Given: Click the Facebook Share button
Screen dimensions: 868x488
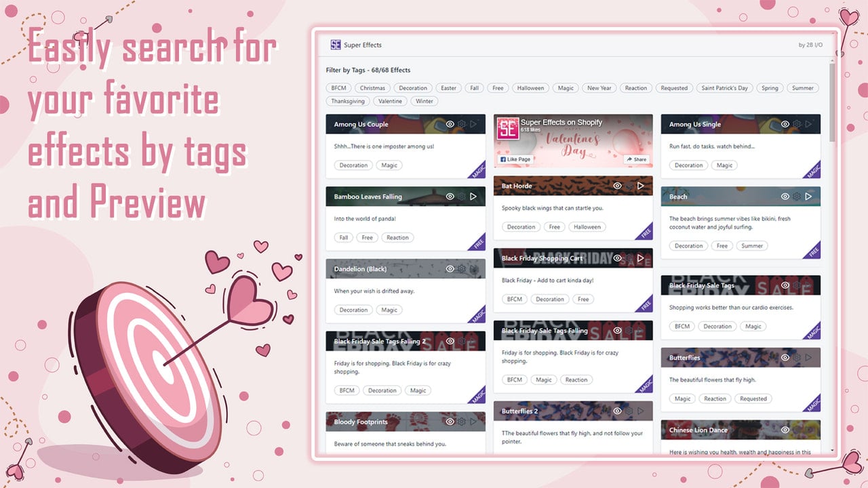Looking at the screenshot, I should (636, 159).
